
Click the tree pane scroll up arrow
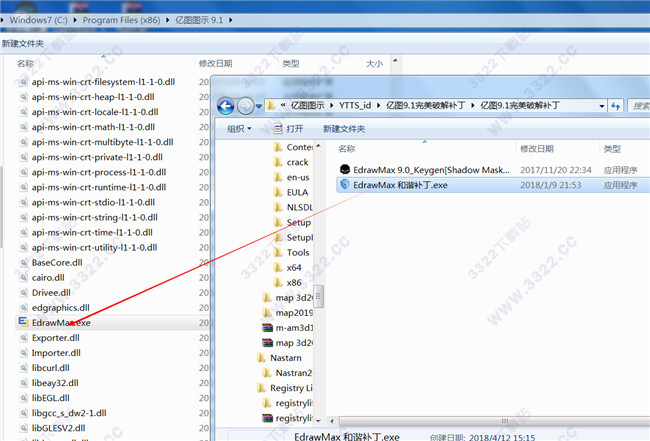coord(318,146)
